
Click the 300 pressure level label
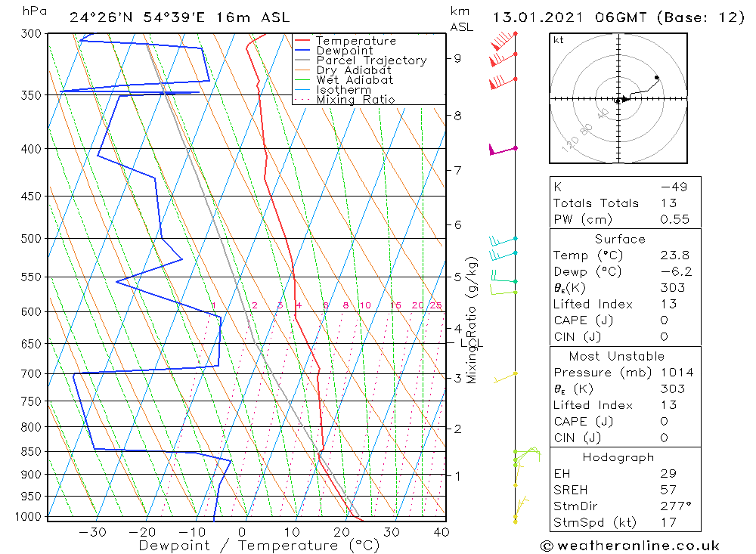32,34
